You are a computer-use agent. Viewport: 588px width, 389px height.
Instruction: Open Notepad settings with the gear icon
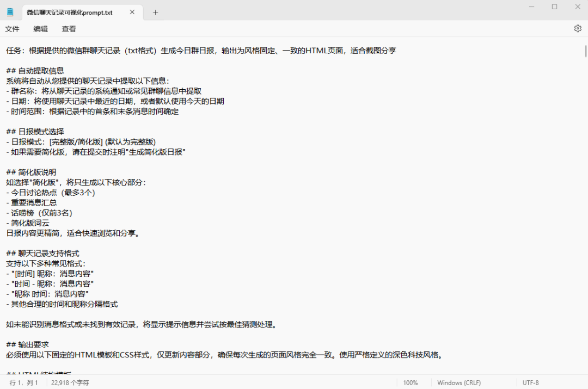(578, 29)
